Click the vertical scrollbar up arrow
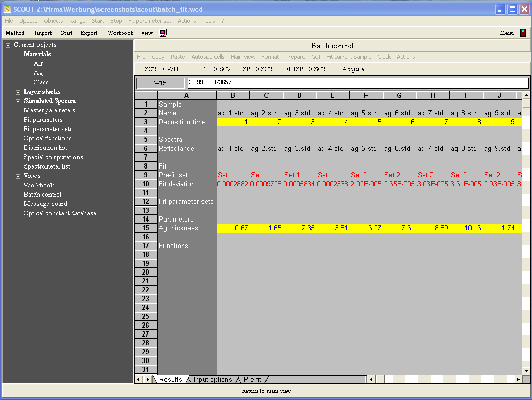Image resolution: width=532 pixels, height=400 pixels. pos(526,95)
